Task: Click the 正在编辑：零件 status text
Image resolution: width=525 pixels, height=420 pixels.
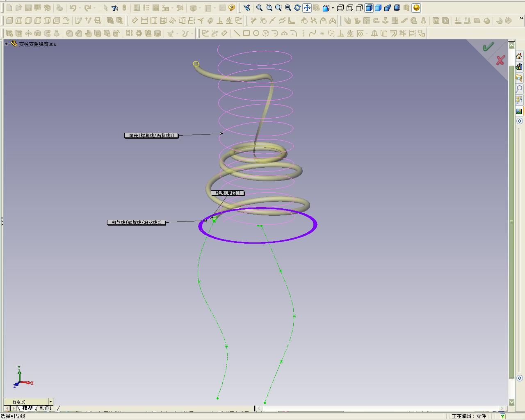Action: (x=469, y=416)
